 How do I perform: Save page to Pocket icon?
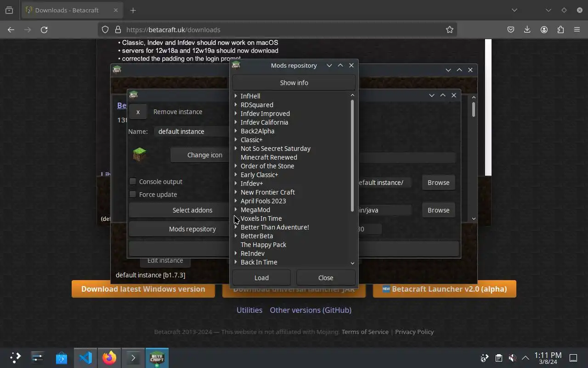click(x=511, y=29)
